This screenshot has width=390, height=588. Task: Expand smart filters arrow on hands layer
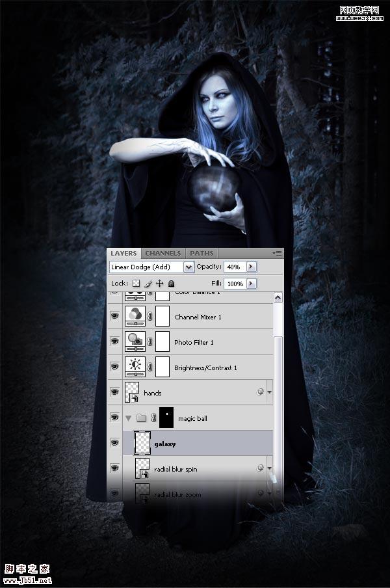[x=269, y=392]
